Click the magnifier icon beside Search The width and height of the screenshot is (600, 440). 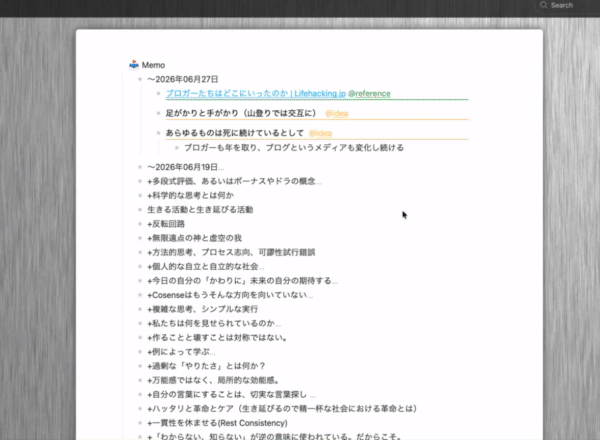point(543,5)
